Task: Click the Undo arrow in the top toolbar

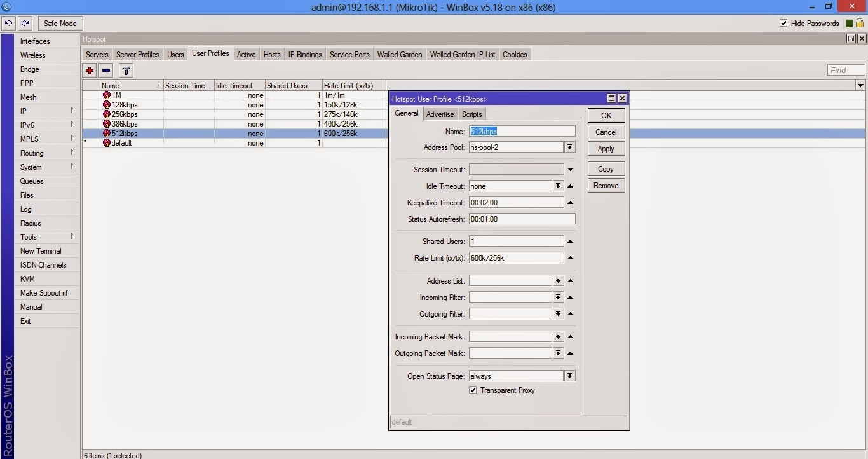Action: pyautogui.click(x=8, y=24)
